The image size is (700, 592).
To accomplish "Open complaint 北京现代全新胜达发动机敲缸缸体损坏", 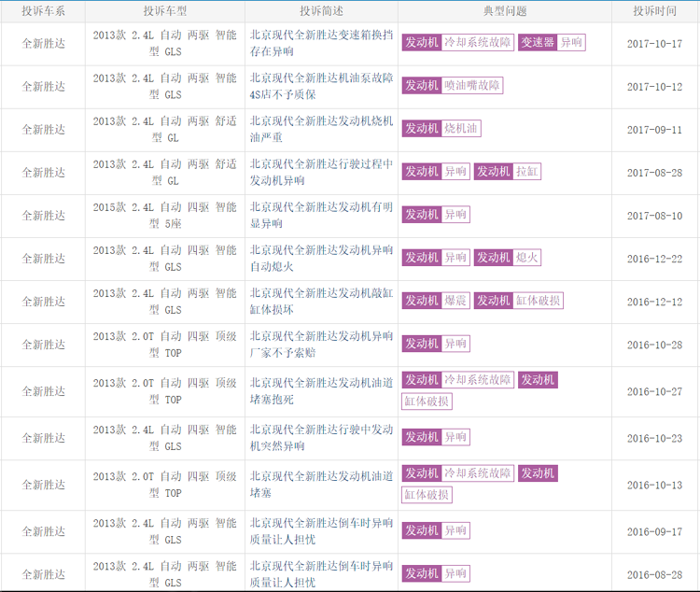I will [321, 302].
